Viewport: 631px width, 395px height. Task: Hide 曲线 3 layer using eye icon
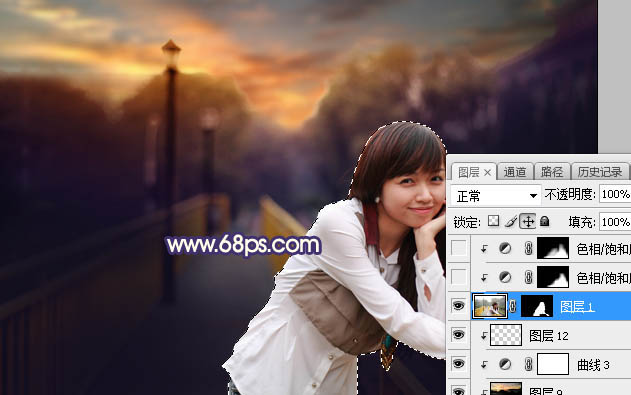(458, 364)
